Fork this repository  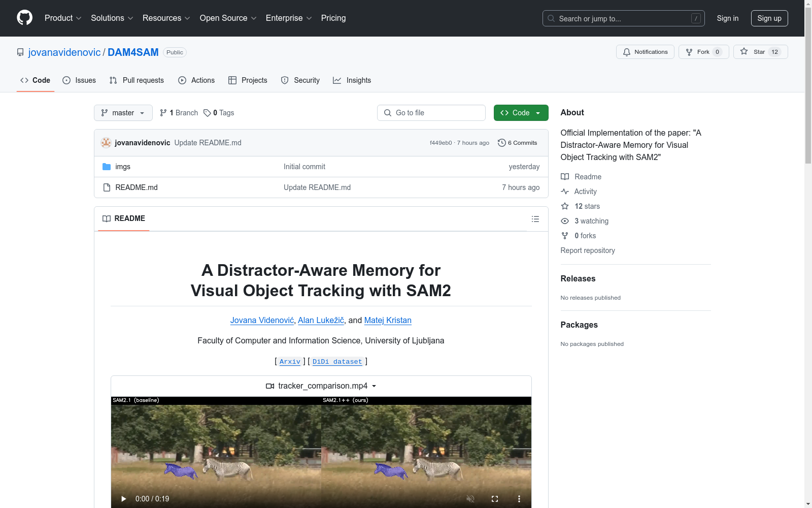[703, 52]
